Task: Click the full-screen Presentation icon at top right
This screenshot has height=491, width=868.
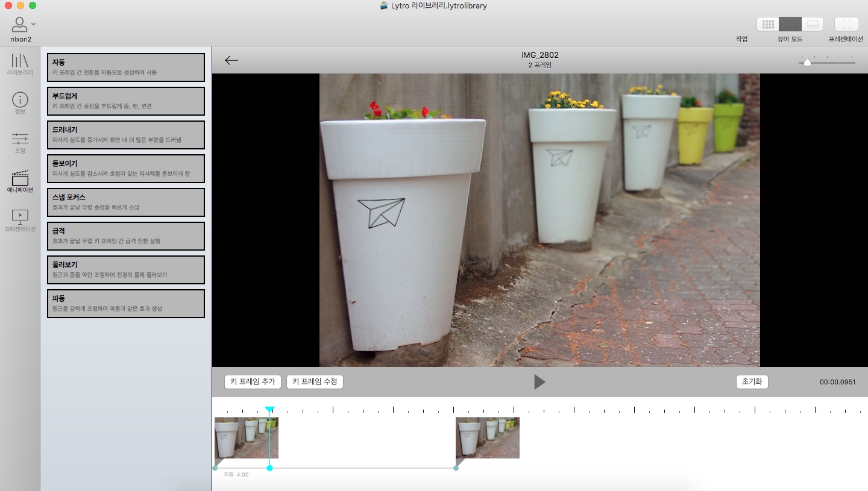Action: pyautogui.click(x=846, y=25)
